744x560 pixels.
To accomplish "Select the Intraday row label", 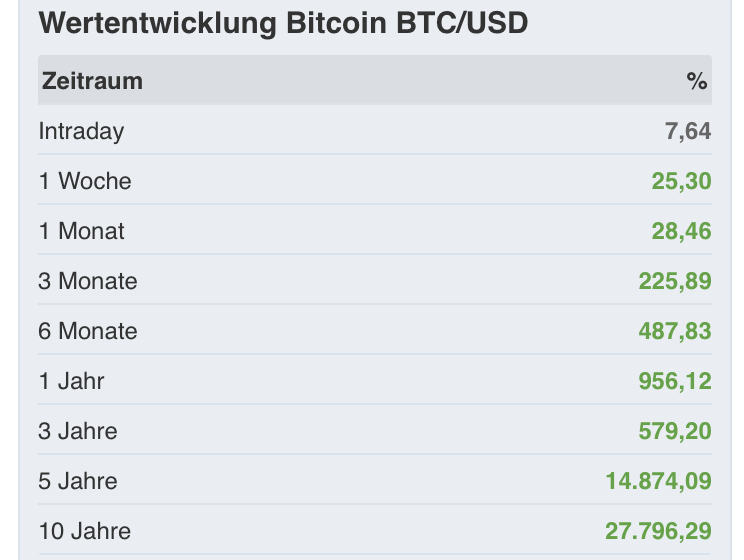I will pos(81,131).
